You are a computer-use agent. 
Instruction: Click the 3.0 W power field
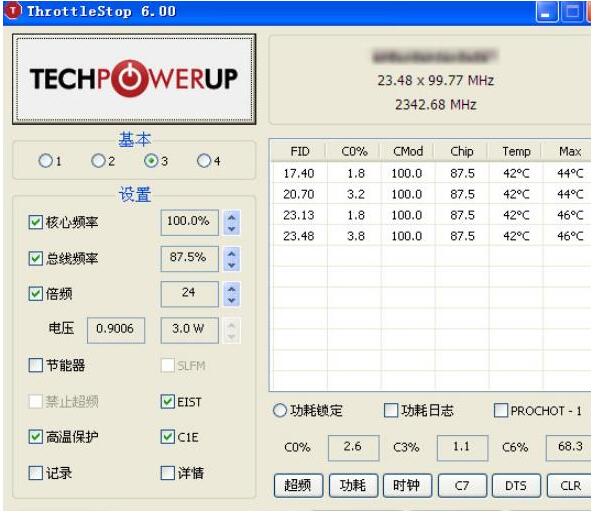click(189, 330)
